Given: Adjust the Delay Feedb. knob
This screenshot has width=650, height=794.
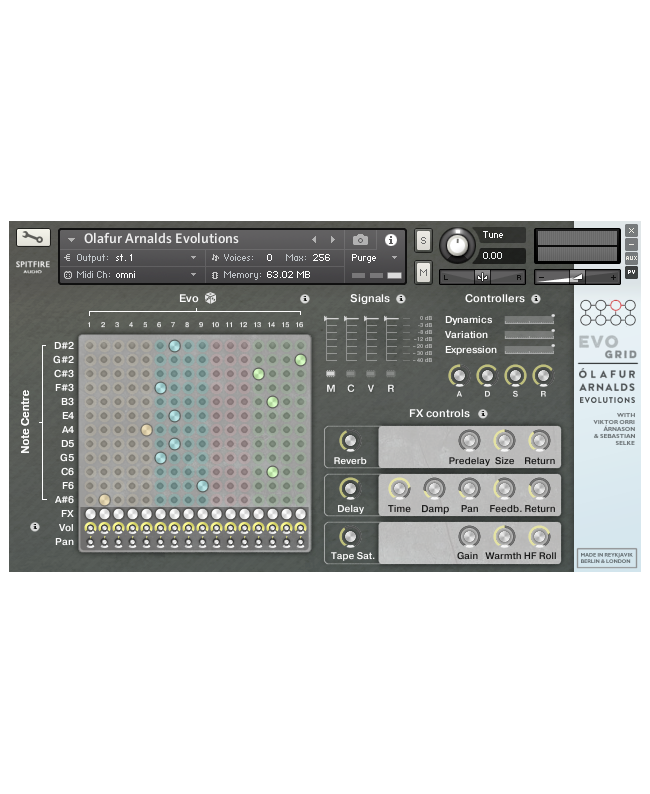Looking at the screenshot, I should (x=504, y=489).
